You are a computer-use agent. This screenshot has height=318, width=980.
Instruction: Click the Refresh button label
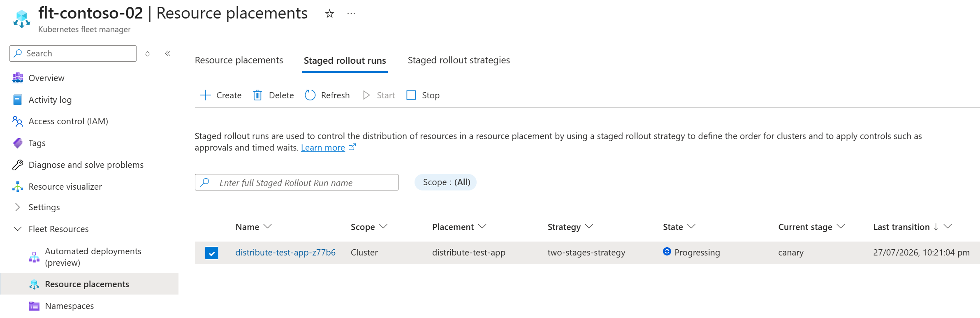click(x=335, y=95)
